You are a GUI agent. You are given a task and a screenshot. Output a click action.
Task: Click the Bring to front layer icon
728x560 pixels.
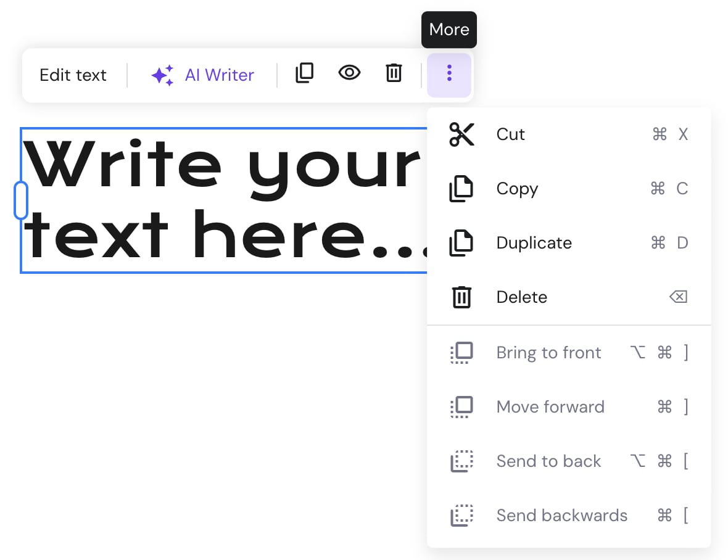point(462,352)
